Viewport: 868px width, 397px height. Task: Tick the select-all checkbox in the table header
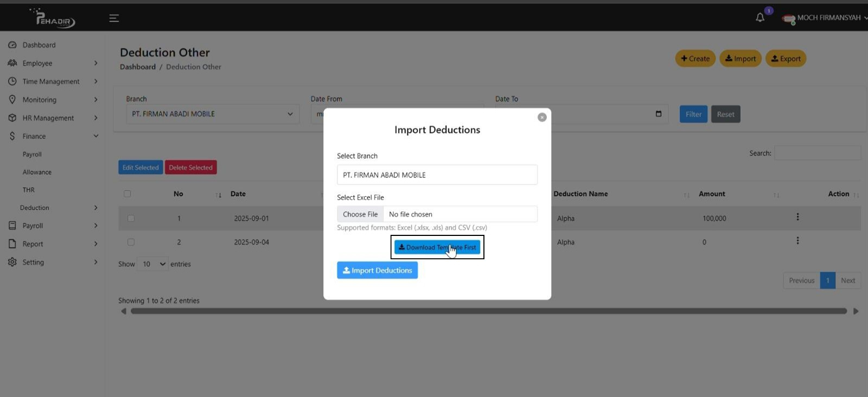point(127,194)
